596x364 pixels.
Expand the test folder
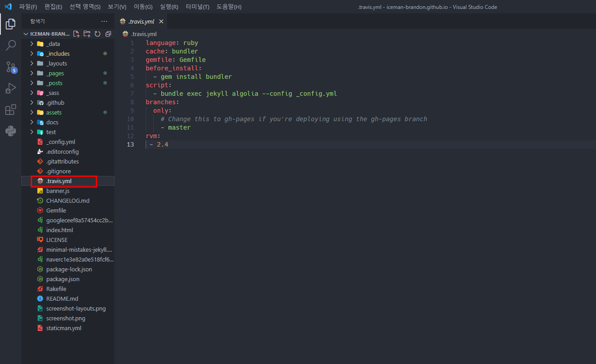click(32, 132)
